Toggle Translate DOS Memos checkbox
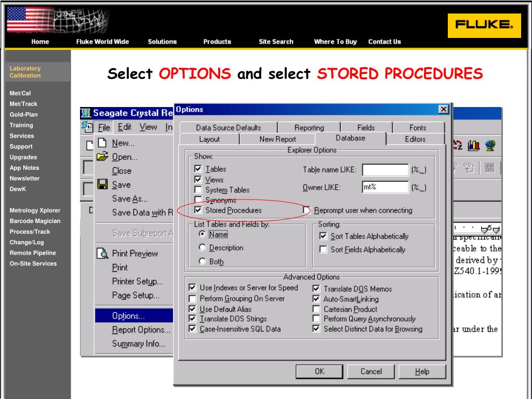 point(316,289)
